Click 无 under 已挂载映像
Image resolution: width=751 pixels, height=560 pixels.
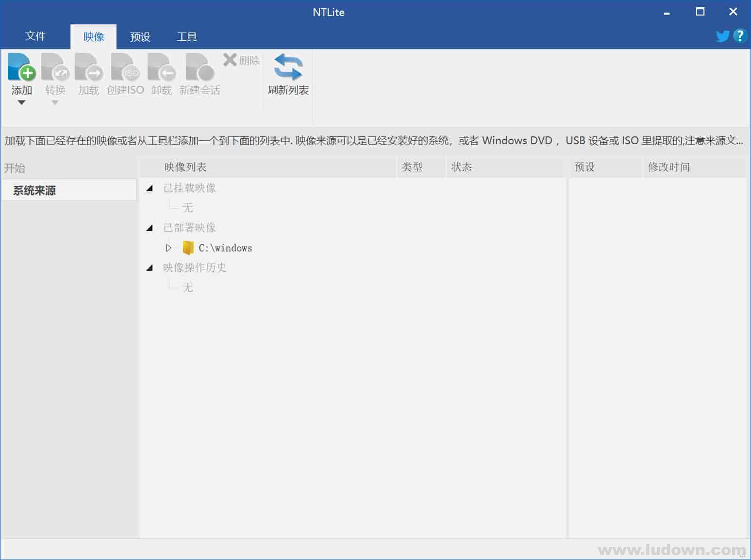[x=188, y=208]
